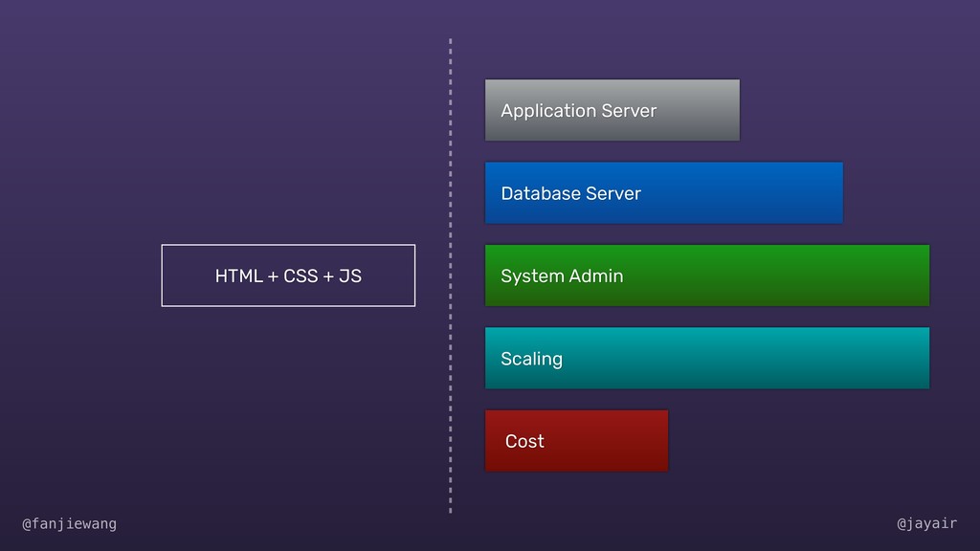Select the "HTML + CSS + JS" text
The width and height of the screenshot is (980, 551).
288,276
